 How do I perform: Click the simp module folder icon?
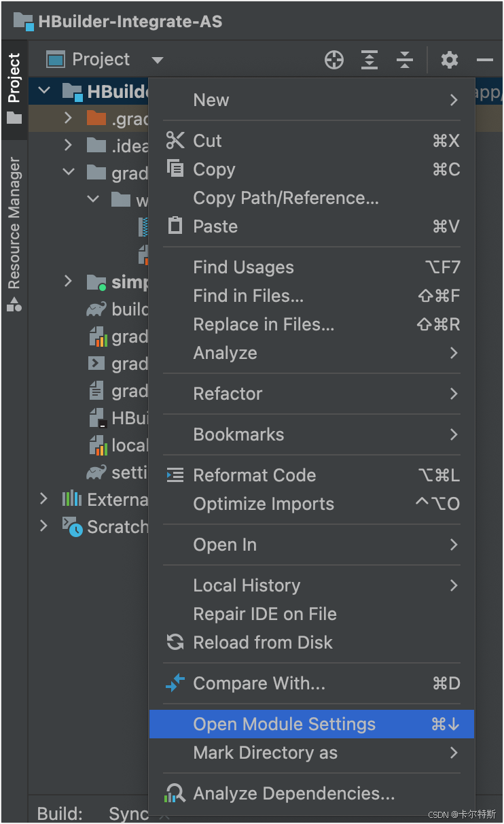97,281
